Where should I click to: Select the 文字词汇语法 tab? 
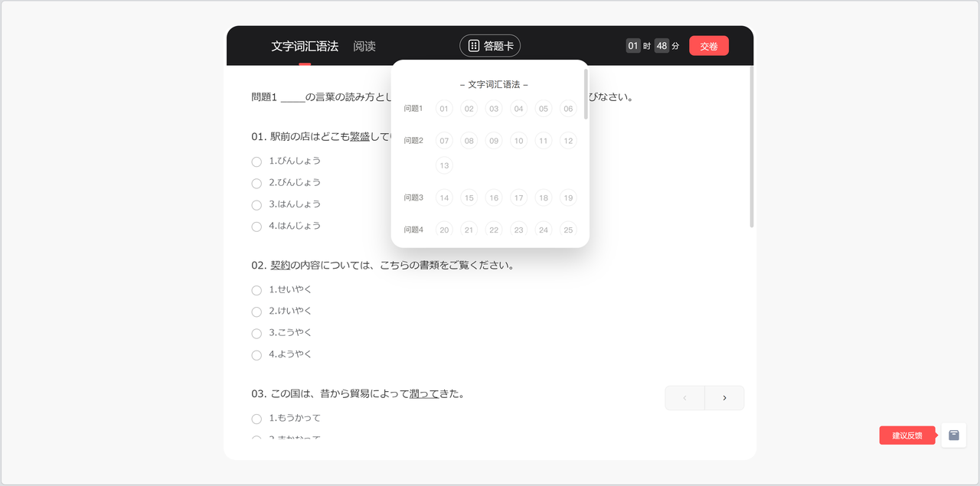click(305, 46)
